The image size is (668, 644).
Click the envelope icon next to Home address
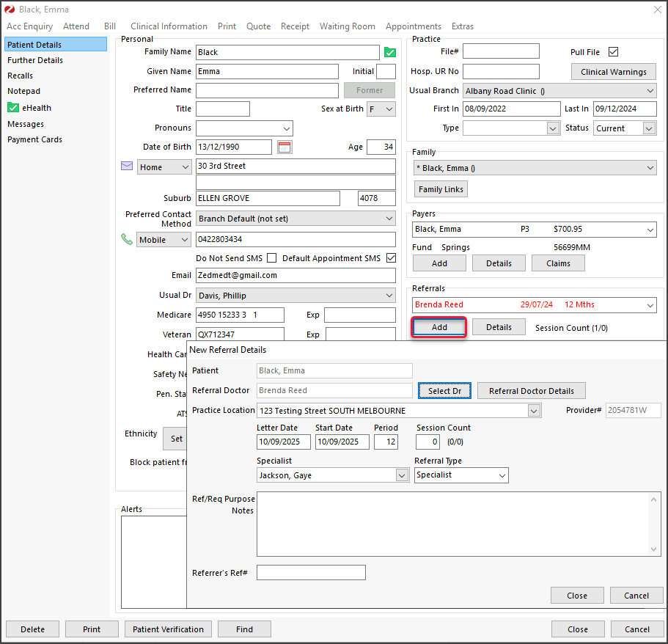pos(127,167)
